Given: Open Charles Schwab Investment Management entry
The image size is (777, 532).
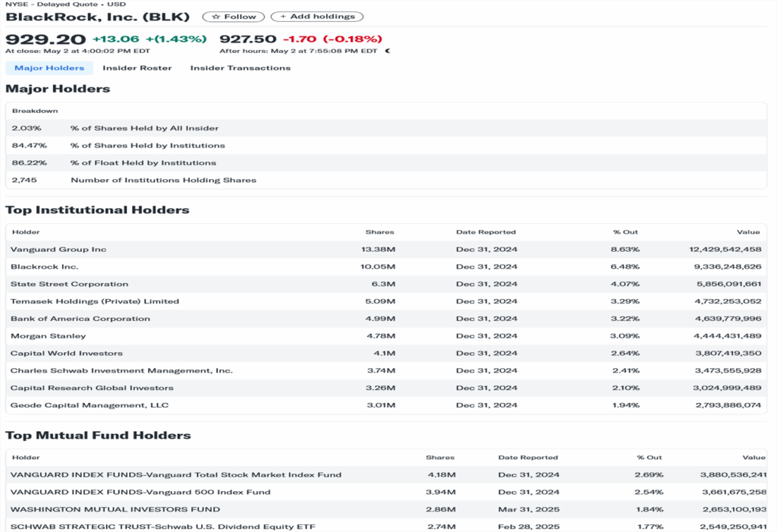Looking at the screenshot, I should pos(121,370).
